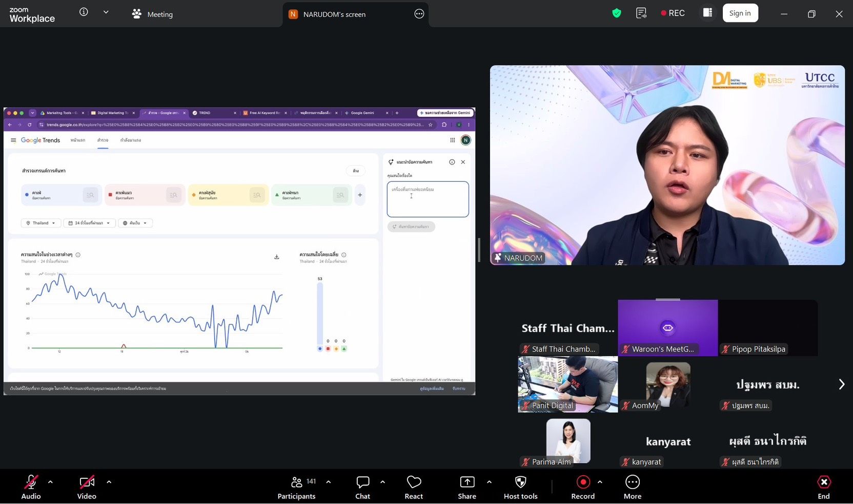Bookmark page with star icon
Screen dimensions: 853x504
431,124
